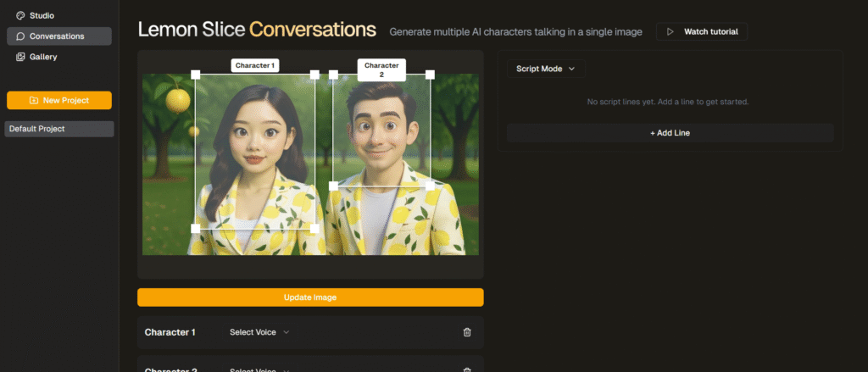Image resolution: width=868 pixels, height=372 pixels.
Task: Grab bottom-left handle of Character 2 box
Action: (x=333, y=186)
